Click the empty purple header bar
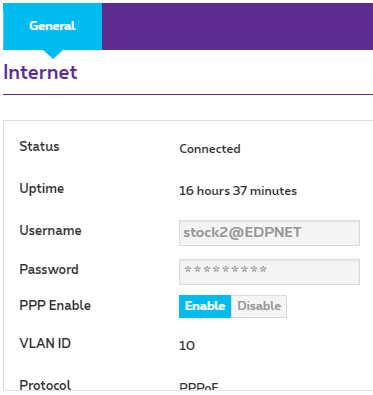Image resolution: width=373 pixels, height=395 pixels. [x=237, y=26]
